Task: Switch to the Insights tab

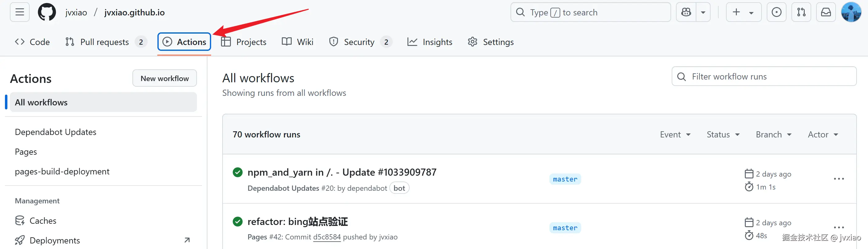Action: click(x=430, y=42)
